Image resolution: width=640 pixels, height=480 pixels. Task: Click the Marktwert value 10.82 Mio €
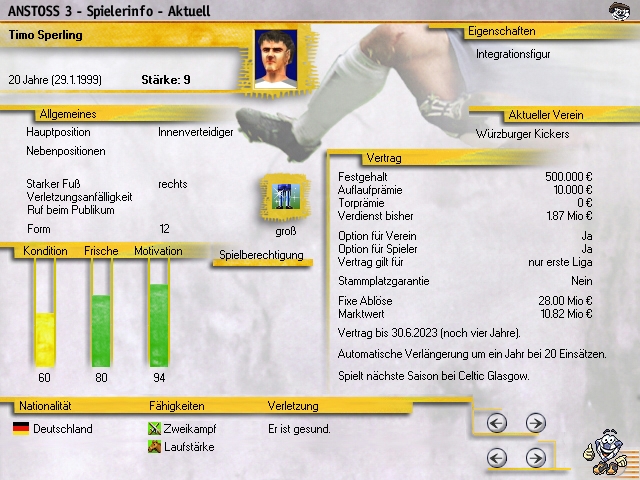click(566, 314)
